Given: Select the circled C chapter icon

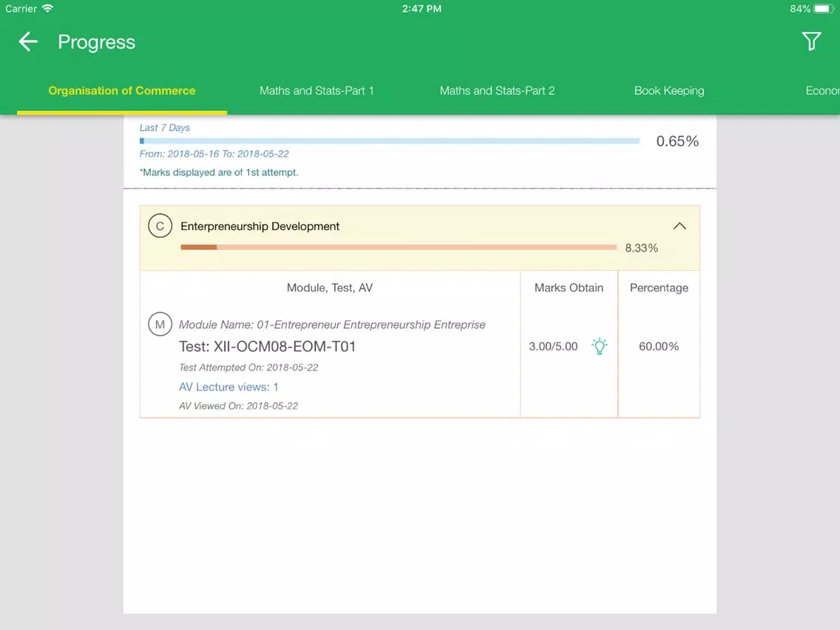Looking at the screenshot, I should click(160, 226).
